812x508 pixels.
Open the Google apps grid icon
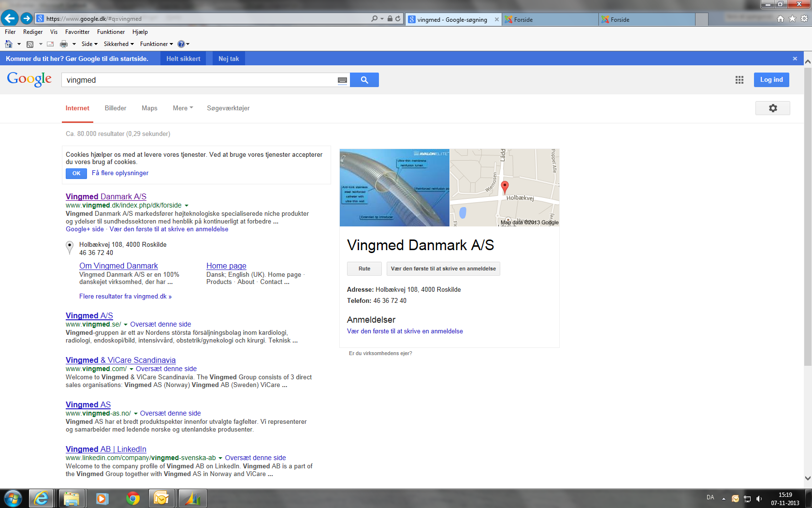[739, 80]
